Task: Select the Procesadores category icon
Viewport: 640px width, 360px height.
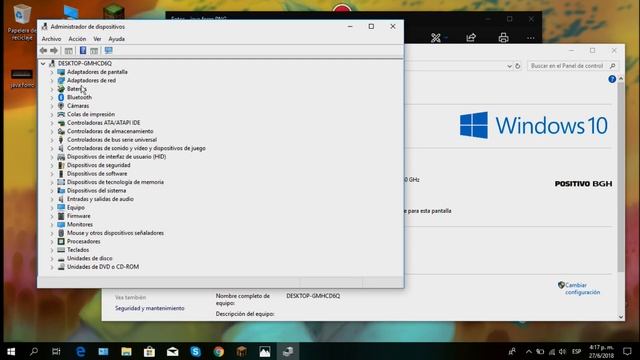Action: (x=61, y=241)
